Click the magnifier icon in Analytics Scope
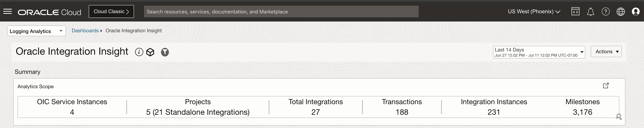The image size is (644, 128). pyautogui.click(x=618, y=117)
